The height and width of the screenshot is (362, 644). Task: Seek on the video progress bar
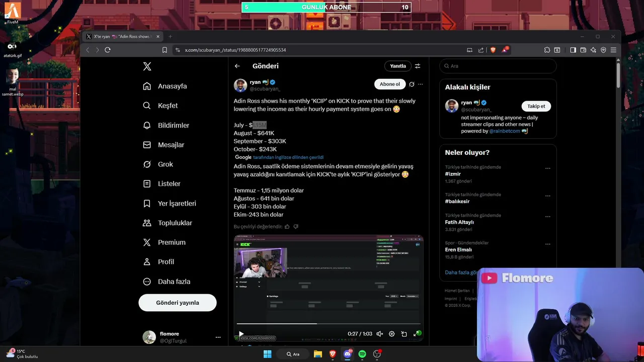(329, 324)
